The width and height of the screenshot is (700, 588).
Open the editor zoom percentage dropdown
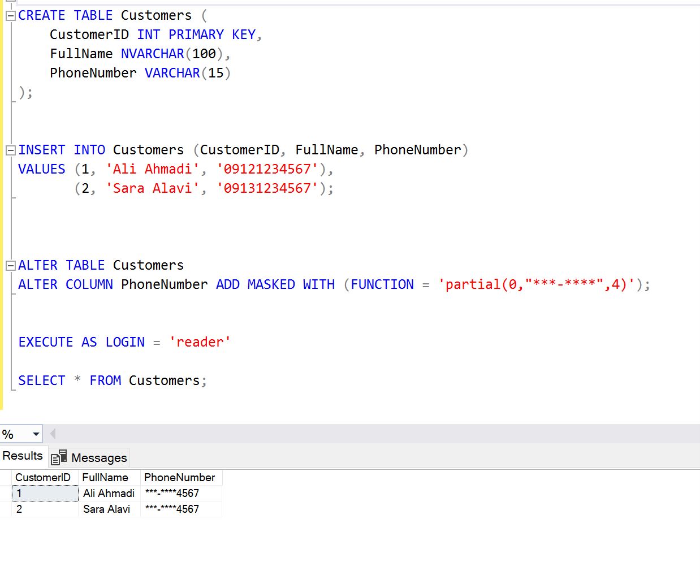pos(36,434)
